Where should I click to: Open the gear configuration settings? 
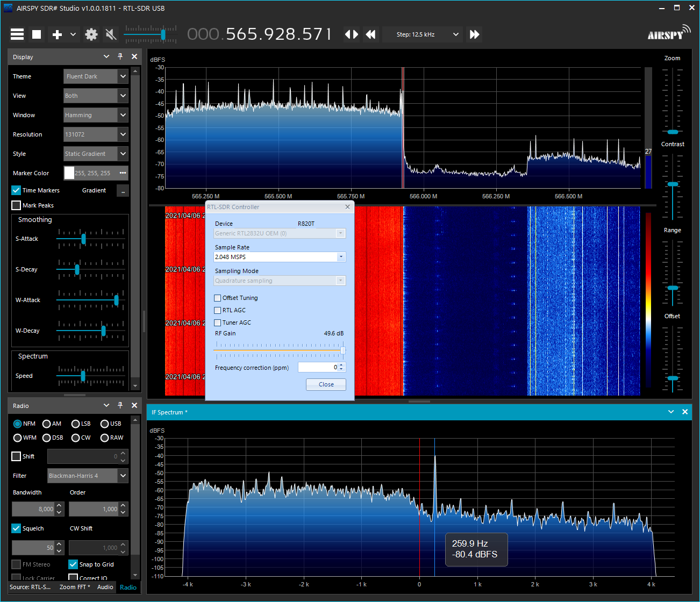coord(91,34)
